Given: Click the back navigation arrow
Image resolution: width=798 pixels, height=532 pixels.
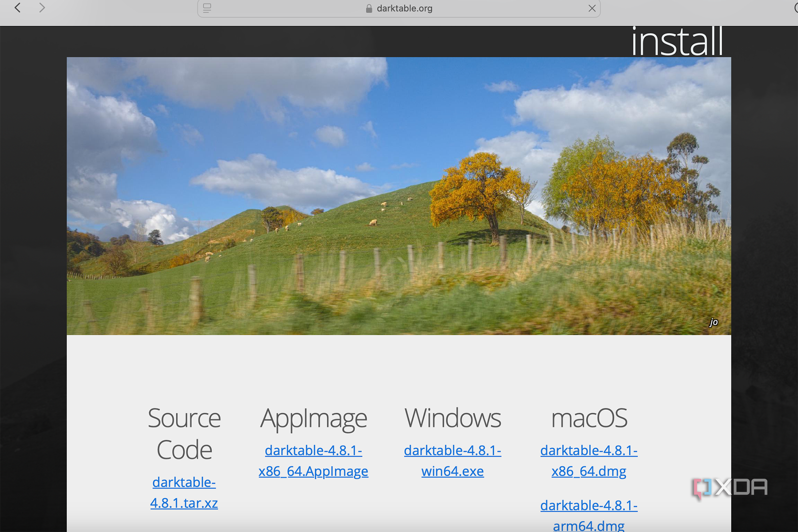Looking at the screenshot, I should click(x=17, y=8).
